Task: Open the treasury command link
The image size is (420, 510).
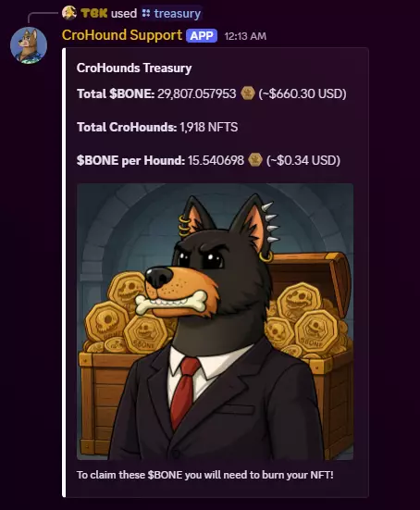Action: click(x=178, y=13)
